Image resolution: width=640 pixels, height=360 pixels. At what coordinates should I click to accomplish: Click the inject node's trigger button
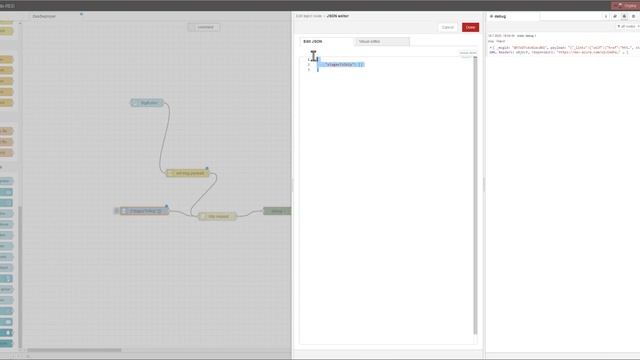[116, 211]
